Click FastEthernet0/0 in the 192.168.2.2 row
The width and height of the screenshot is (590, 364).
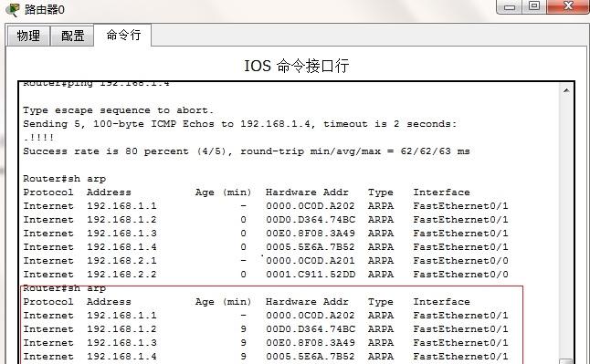coord(460,274)
